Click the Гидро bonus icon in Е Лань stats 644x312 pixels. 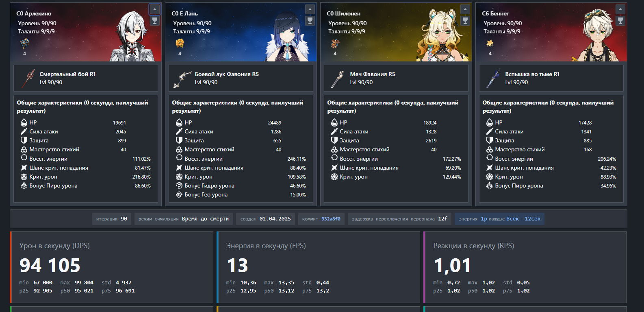click(179, 185)
